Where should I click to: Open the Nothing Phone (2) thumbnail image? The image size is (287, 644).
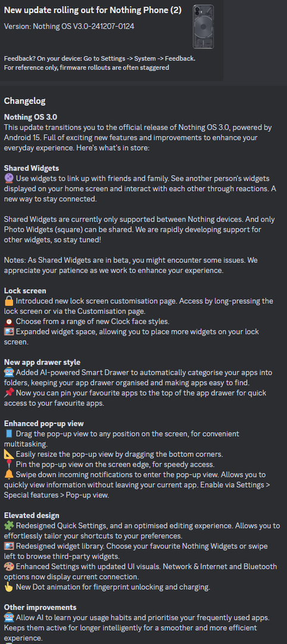203,27
